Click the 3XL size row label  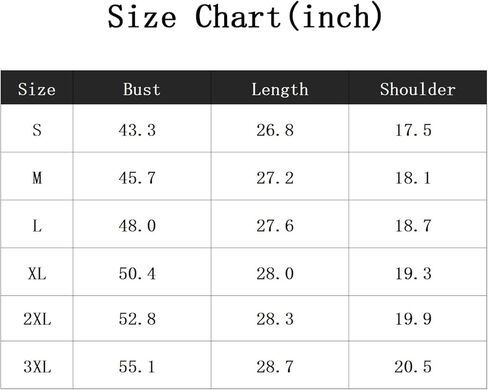[37, 367]
